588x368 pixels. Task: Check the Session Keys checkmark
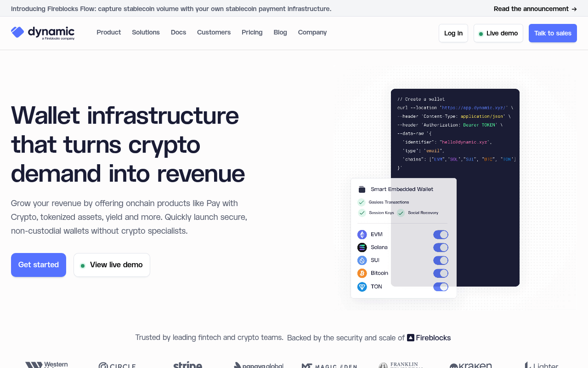tap(362, 213)
